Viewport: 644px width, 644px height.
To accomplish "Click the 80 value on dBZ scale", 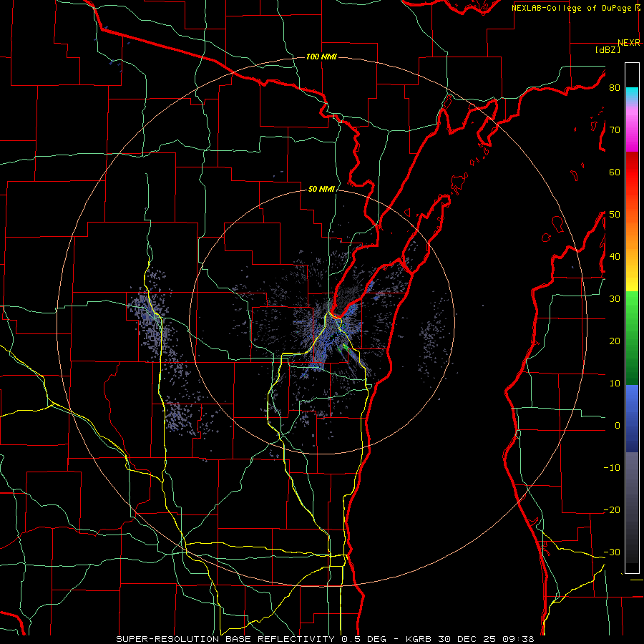I will pos(615,88).
